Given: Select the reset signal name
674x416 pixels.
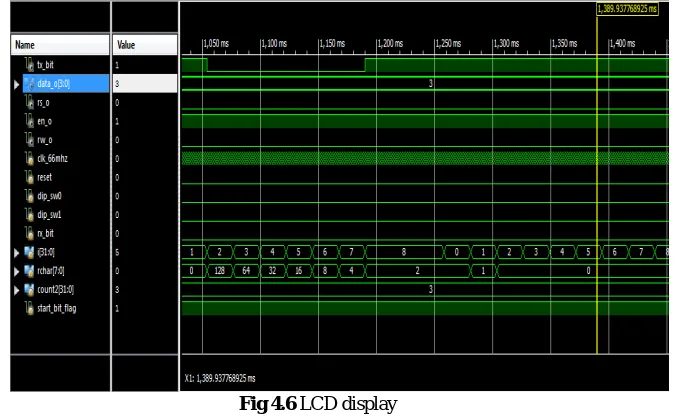Looking at the screenshot, I should tap(44, 177).
